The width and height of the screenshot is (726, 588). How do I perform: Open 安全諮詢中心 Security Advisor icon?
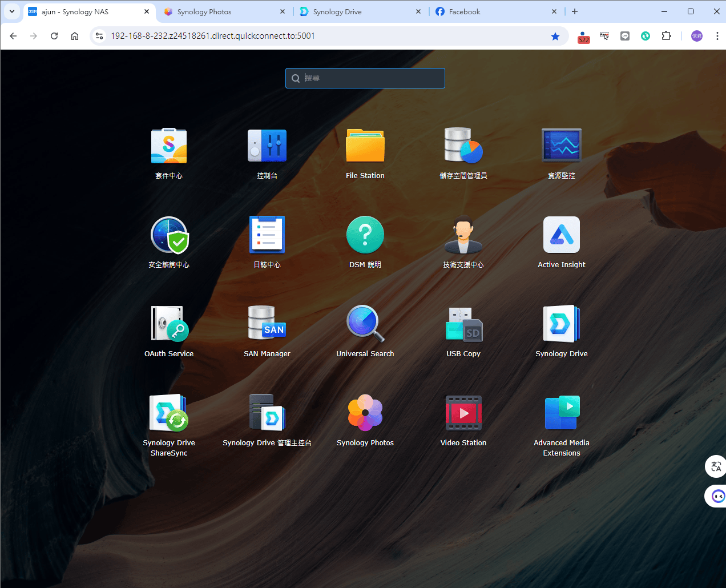click(x=169, y=235)
